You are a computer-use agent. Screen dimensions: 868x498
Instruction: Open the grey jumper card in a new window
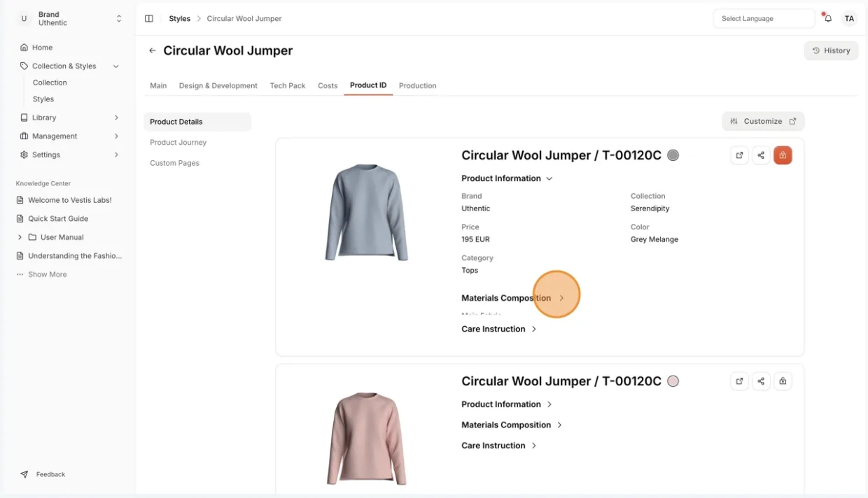(x=739, y=155)
